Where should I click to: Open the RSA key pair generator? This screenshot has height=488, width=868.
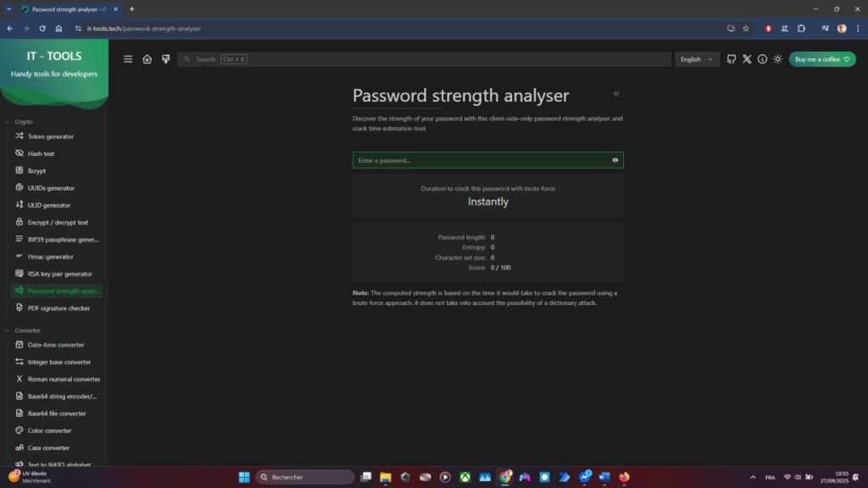click(x=59, y=274)
